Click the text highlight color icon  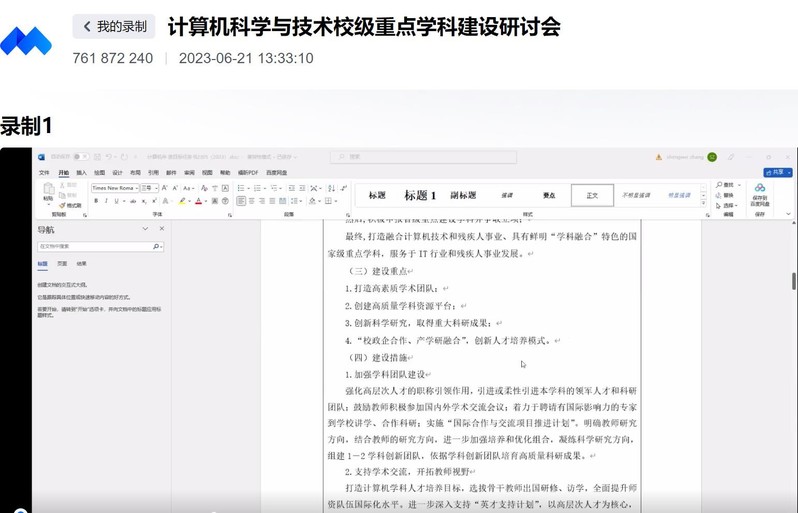pos(184,201)
